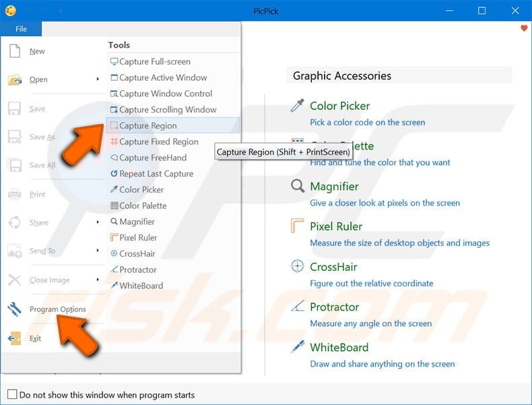Select New from the File menu
The width and height of the screenshot is (532, 405).
[54, 51]
